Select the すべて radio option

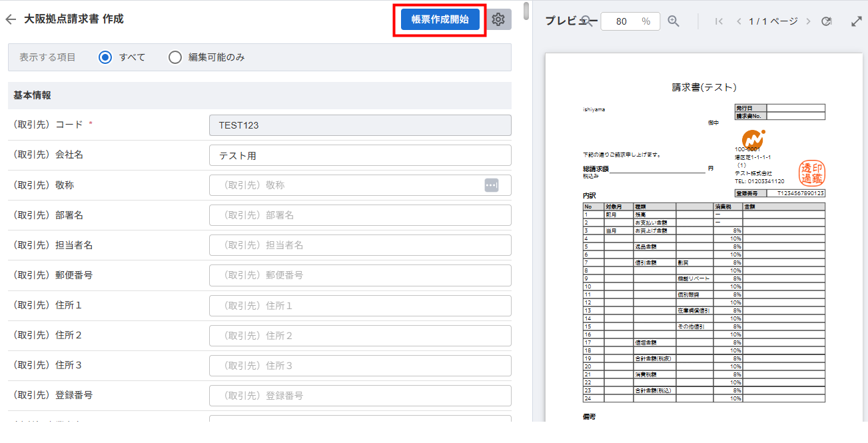pyautogui.click(x=105, y=57)
